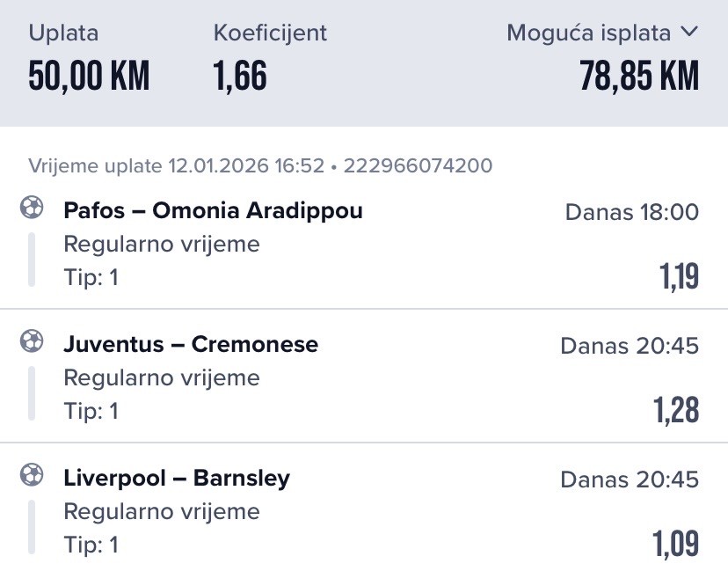
Task: Click Danas 18:00 kickoff time
Action: [631, 212]
